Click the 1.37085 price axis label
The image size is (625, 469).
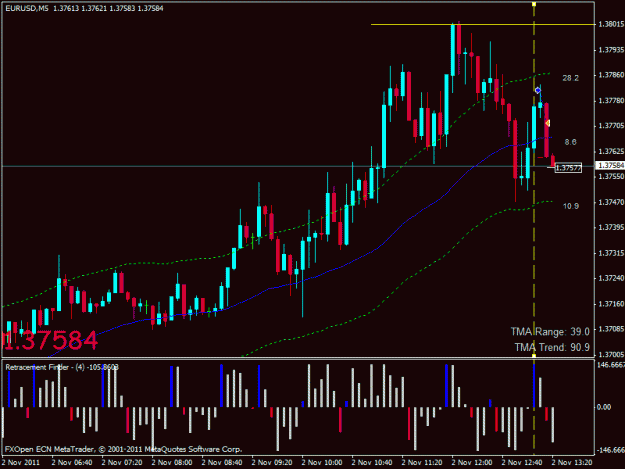click(x=611, y=329)
